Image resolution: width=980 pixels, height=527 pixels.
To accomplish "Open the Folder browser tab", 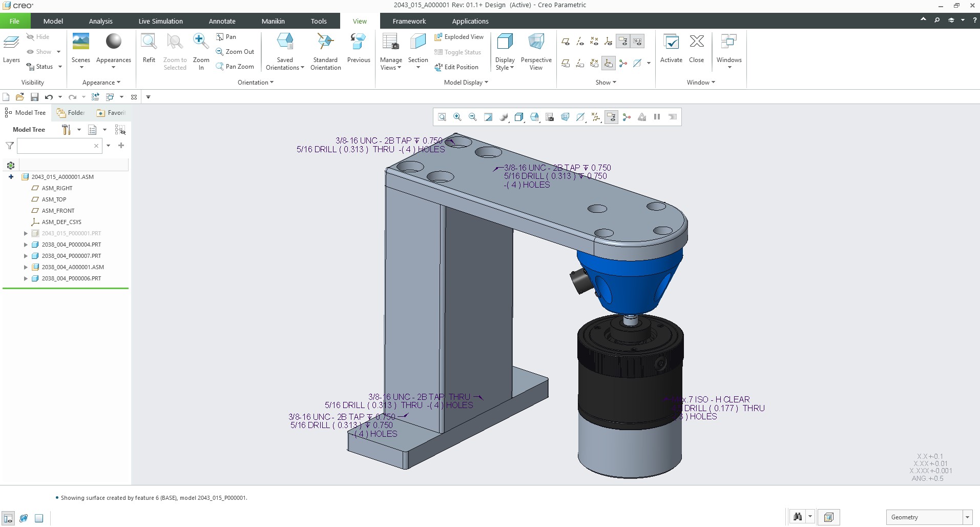I will (x=71, y=113).
